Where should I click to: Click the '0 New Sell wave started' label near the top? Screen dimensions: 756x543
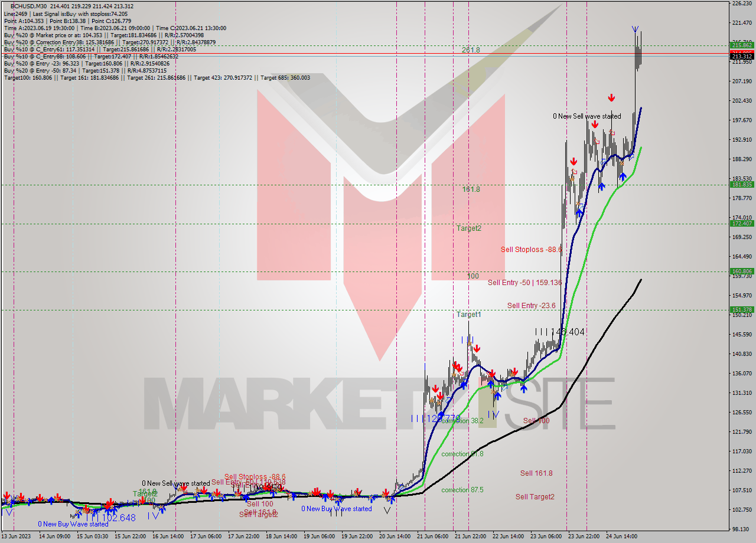tap(586, 116)
